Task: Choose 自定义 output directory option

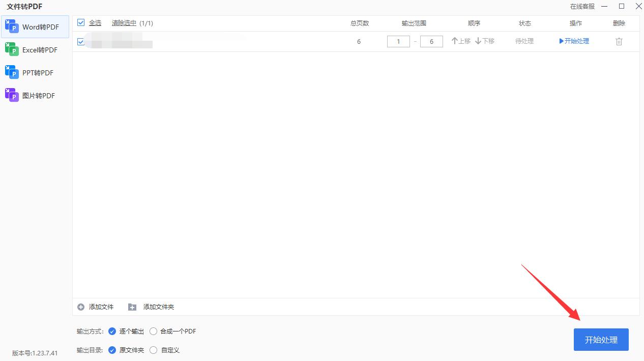Action: [153, 350]
